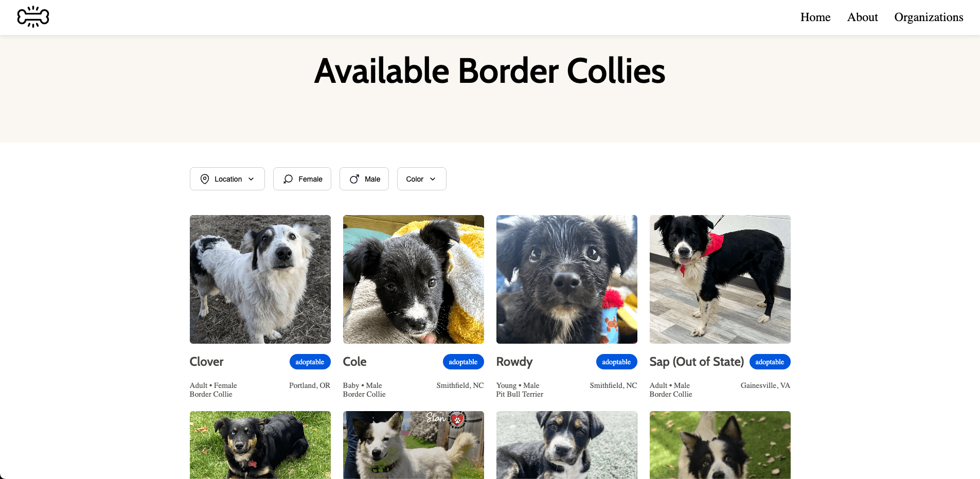Viewport: 980px width, 479px height.
Task: Open the Sap (Out of State) listing title
Action: [697, 362]
